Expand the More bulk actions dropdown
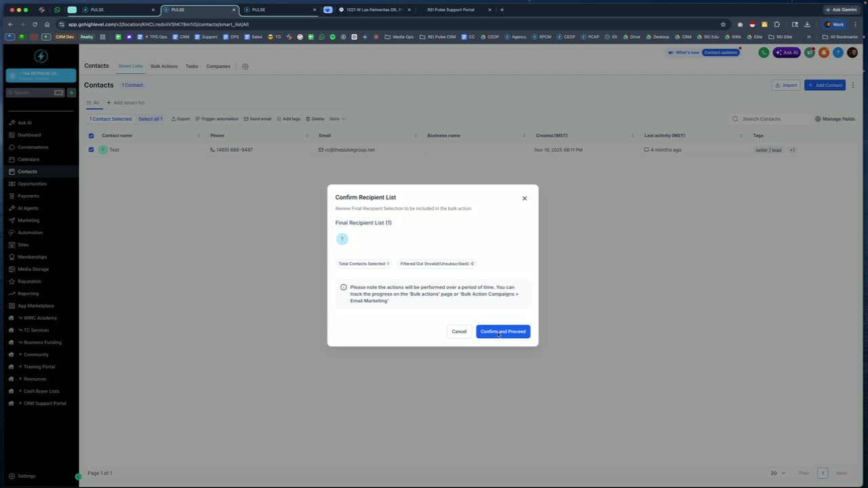868x488 pixels. tap(337, 119)
